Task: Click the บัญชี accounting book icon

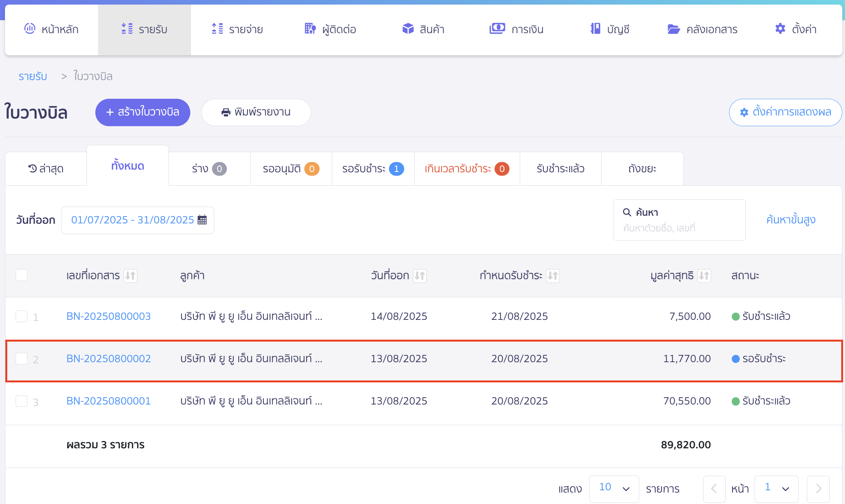Action: 595,29
